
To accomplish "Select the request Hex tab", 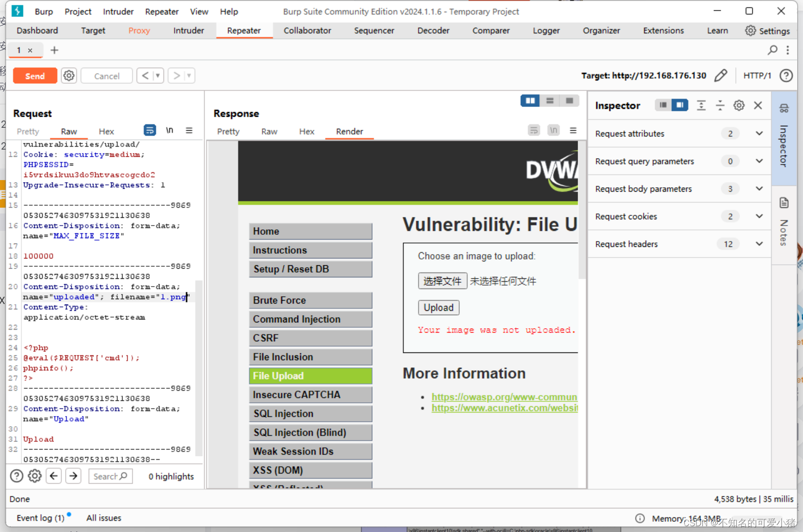I will pos(106,131).
